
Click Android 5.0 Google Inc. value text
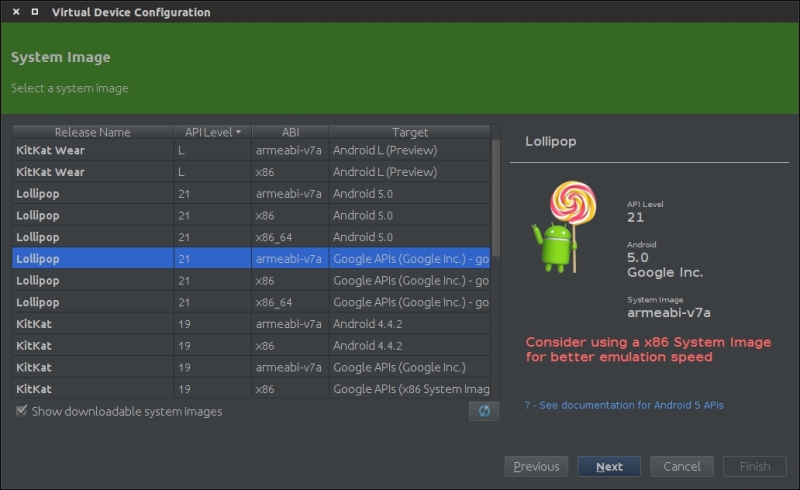pos(665,265)
